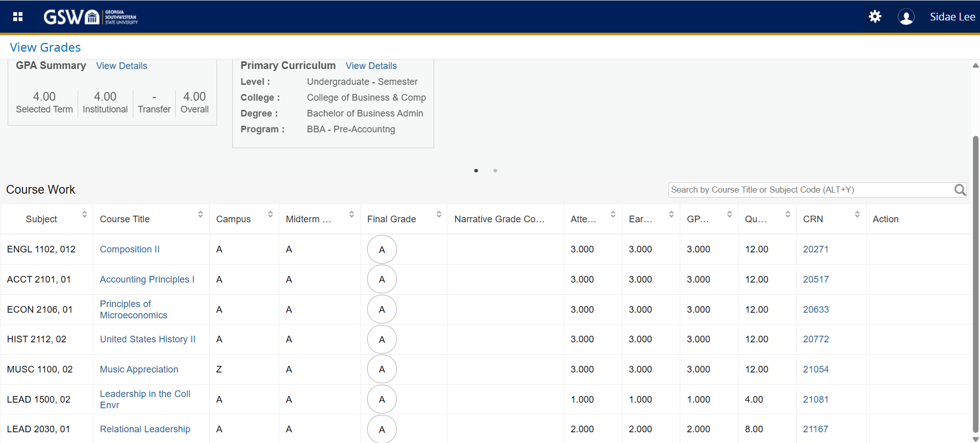Viewport: 980px width, 443px height.
Task: Open CRN 20517 link
Action: (816, 279)
